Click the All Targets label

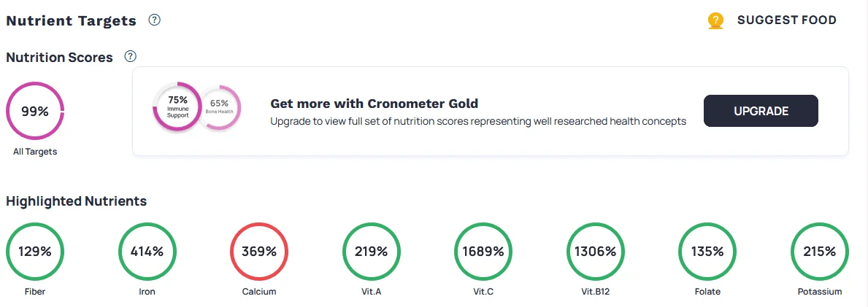35,152
